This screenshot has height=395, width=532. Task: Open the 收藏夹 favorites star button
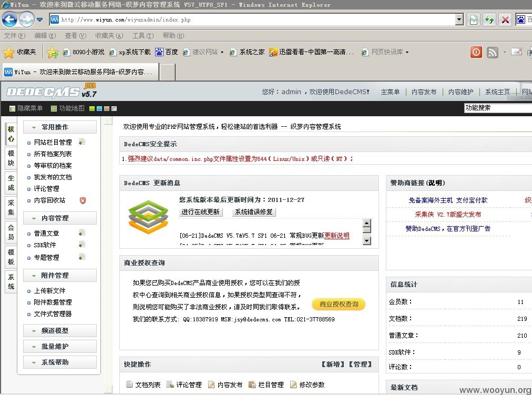point(19,52)
